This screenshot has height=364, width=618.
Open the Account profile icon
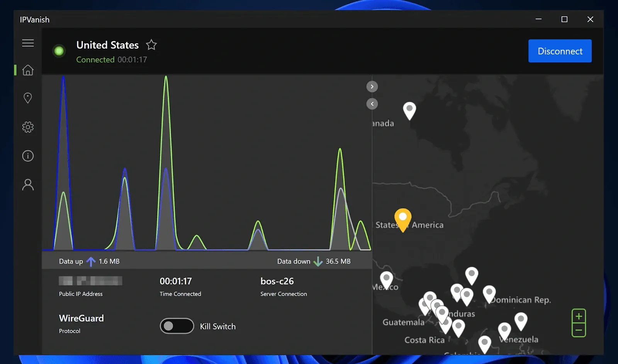[x=28, y=185]
